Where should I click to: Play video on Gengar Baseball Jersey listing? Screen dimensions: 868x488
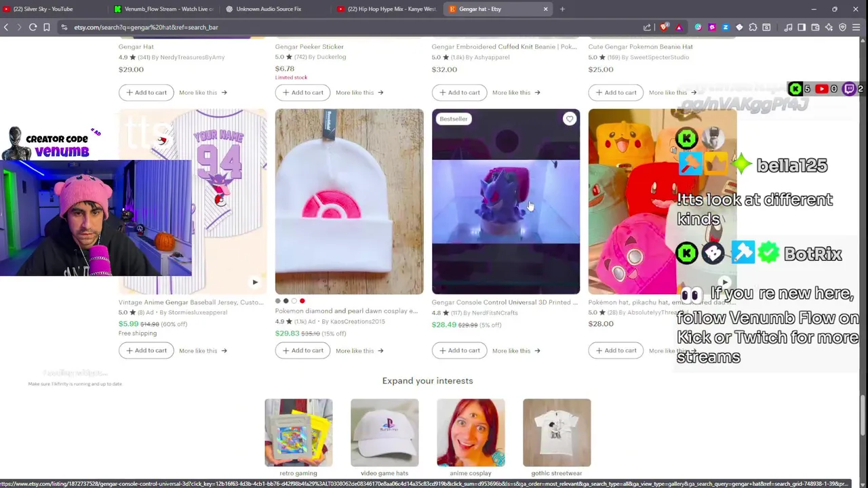255,282
